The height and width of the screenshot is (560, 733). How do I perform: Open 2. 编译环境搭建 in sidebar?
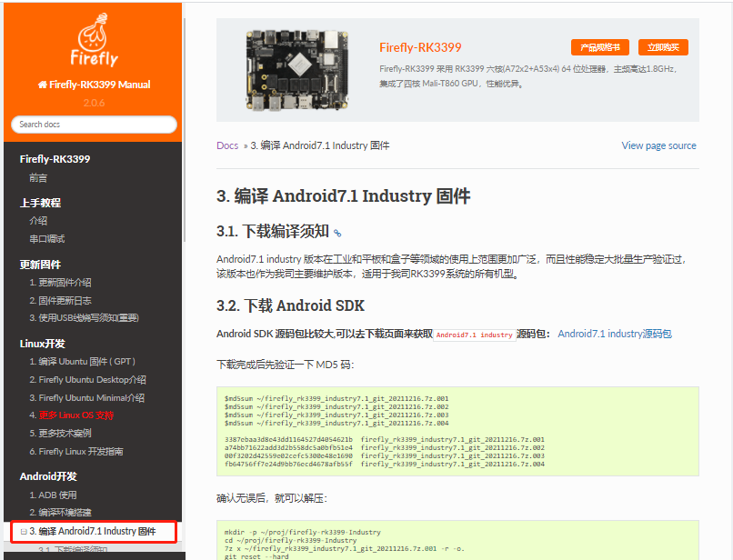click(60, 513)
